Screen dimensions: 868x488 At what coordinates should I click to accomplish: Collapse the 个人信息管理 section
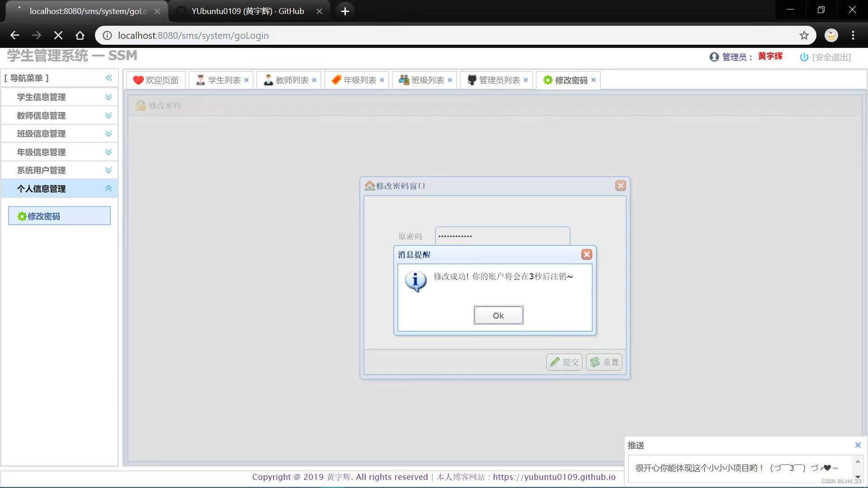108,188
